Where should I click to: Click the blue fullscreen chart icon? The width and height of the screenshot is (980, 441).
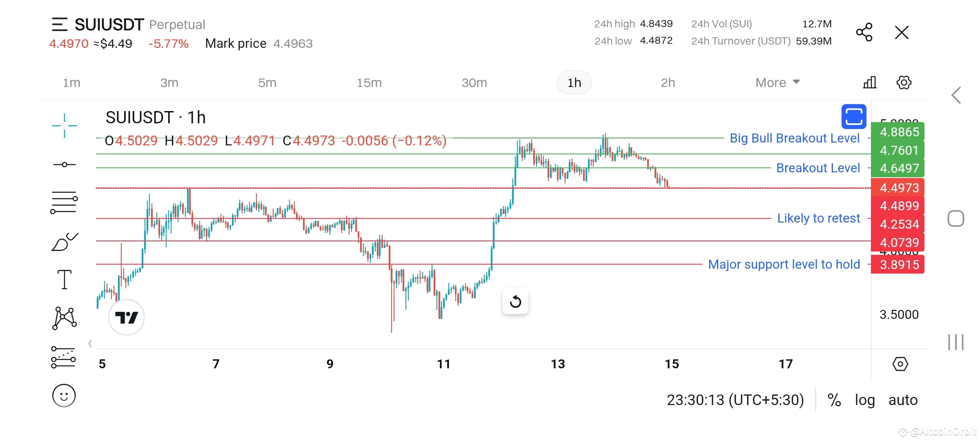(853, 117)
